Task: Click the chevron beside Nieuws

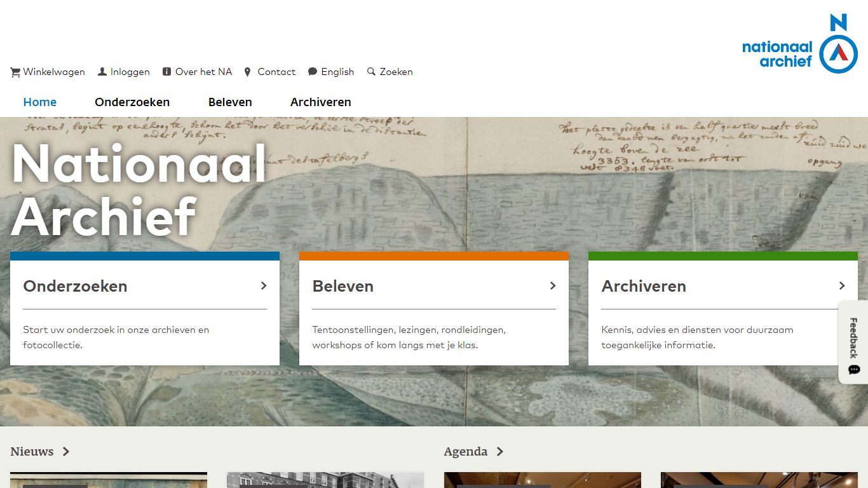Action: pos(66,452)
